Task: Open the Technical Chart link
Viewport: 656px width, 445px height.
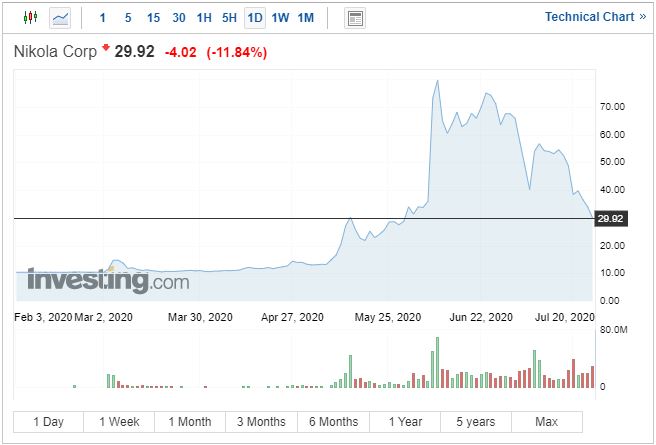Action: point(595,17)
